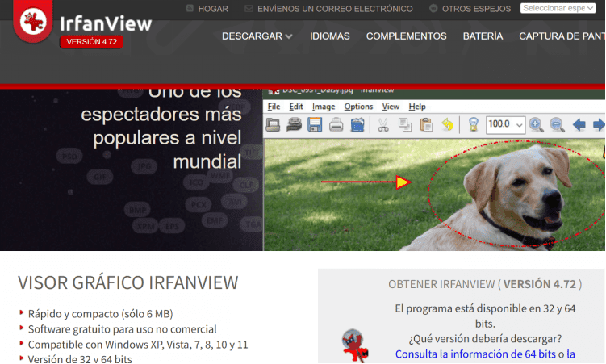The width and height of the screenshot is (606, 364).
Task: Go to the HOGAR link
Action: click(x=213, y=9)
